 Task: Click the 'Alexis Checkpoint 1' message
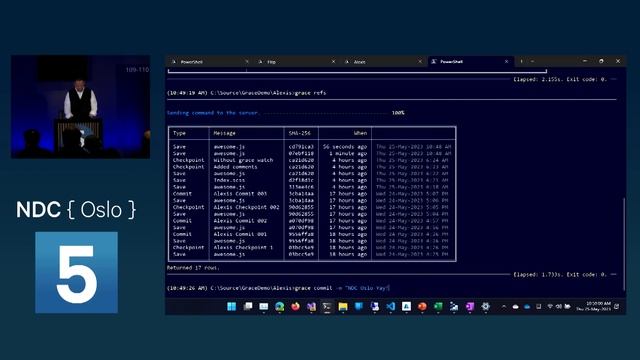coord(243,247)
